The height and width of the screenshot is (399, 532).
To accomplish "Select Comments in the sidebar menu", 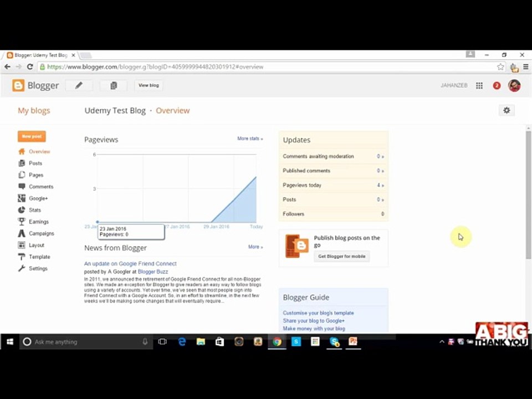I will (x=41, y=187).
